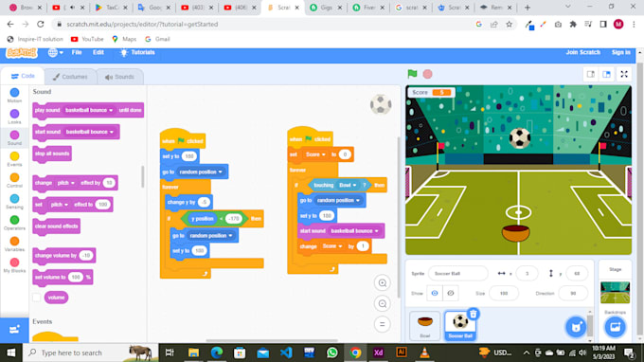Viewport: 644px width, 362px height.
Task: Open the Sensing blocks category
Action: pyautogui.click(x=14, y=201)
